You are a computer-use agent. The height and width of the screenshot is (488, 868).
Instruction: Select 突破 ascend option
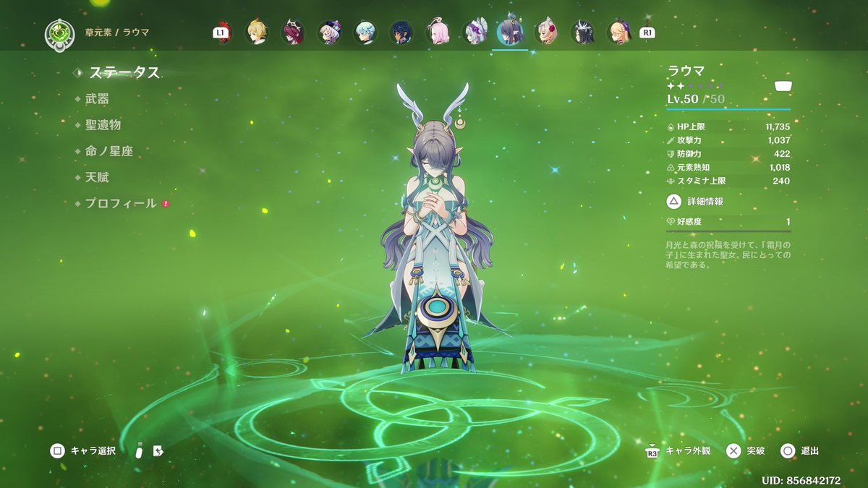click(x=756, y=451)
